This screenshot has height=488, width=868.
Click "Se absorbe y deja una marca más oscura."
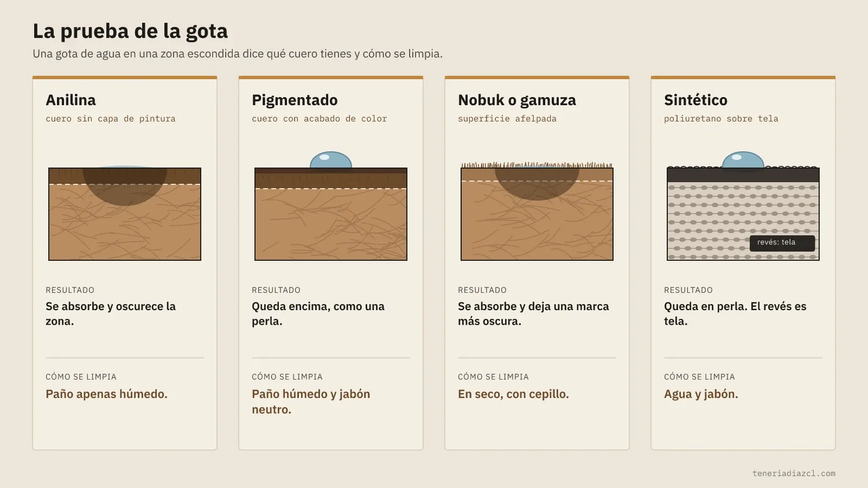533,313
